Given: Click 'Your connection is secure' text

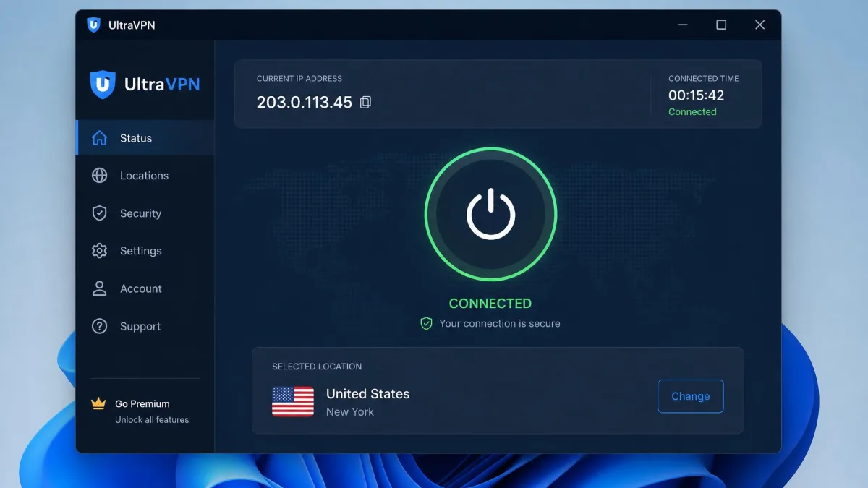Looking at the screenshot, I should (500, 323).
